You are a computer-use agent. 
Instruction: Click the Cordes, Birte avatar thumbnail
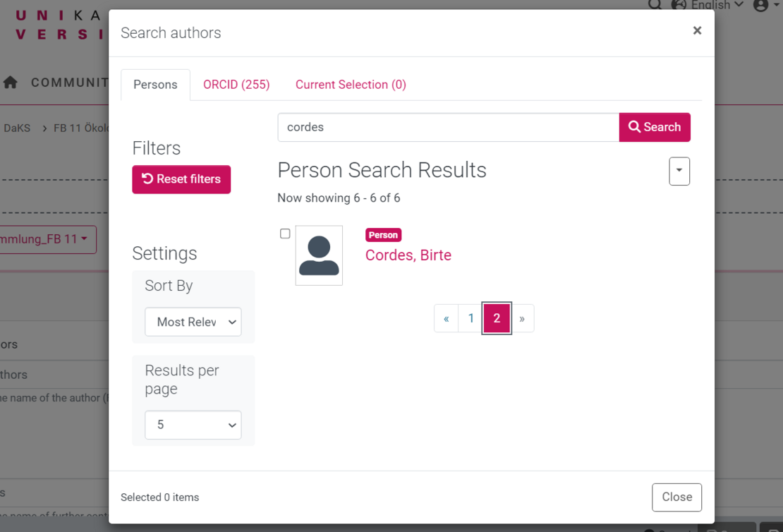(x=319, y=255)
